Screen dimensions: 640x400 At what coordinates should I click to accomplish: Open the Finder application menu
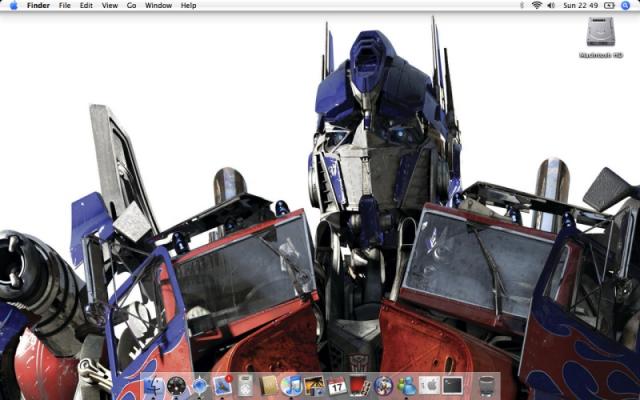click(x=38, y=5)
